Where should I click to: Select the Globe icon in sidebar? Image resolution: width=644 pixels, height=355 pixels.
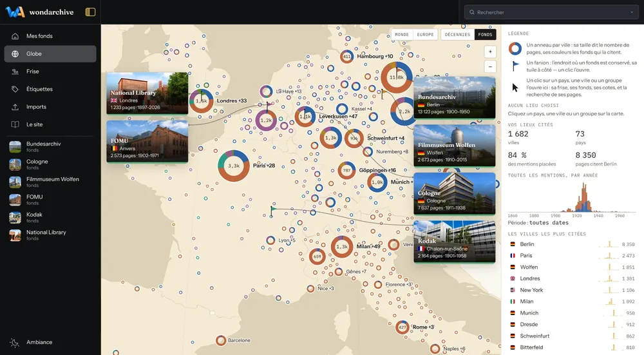(x=15, y=54)
